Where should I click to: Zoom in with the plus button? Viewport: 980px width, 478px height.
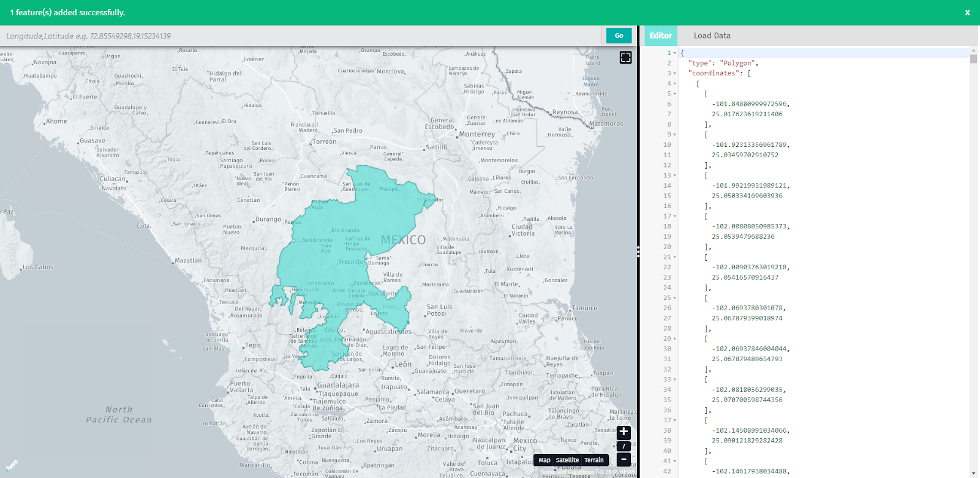click(624, 432)
